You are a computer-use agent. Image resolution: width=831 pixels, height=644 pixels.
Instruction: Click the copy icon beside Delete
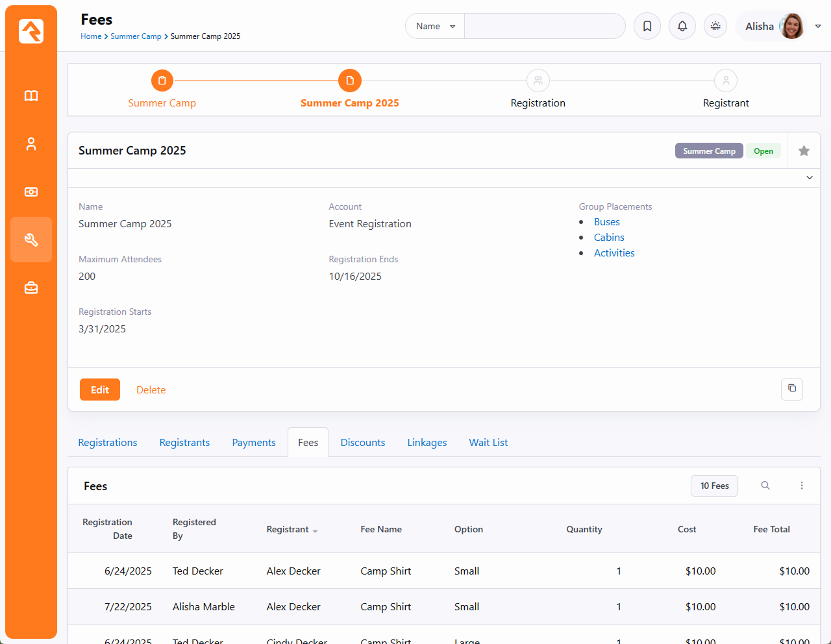792,389
